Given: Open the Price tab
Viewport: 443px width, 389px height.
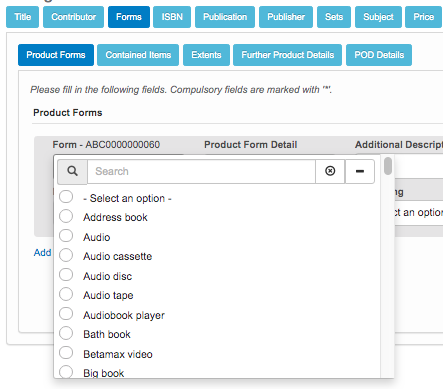Looking at the screenshot, I should click(424, 17).
